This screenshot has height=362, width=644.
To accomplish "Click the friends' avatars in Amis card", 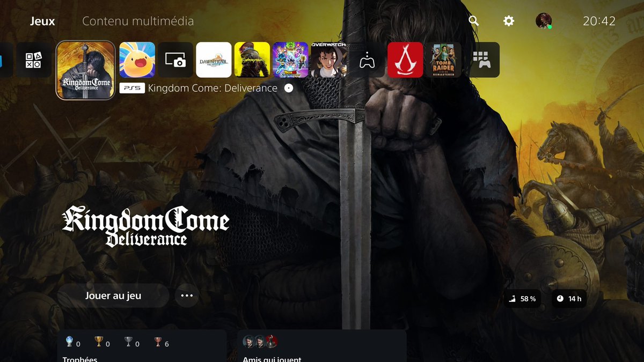I will click(260, 342).
